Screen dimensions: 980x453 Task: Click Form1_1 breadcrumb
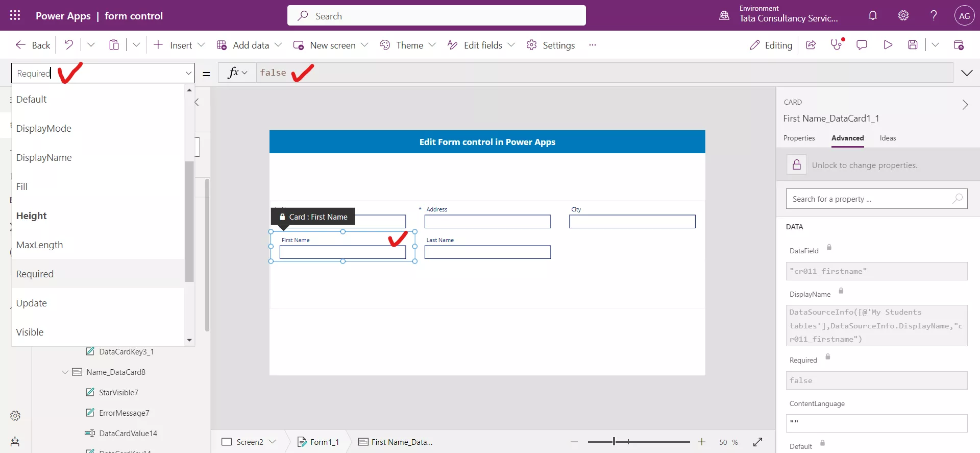(x=318, y=442)
